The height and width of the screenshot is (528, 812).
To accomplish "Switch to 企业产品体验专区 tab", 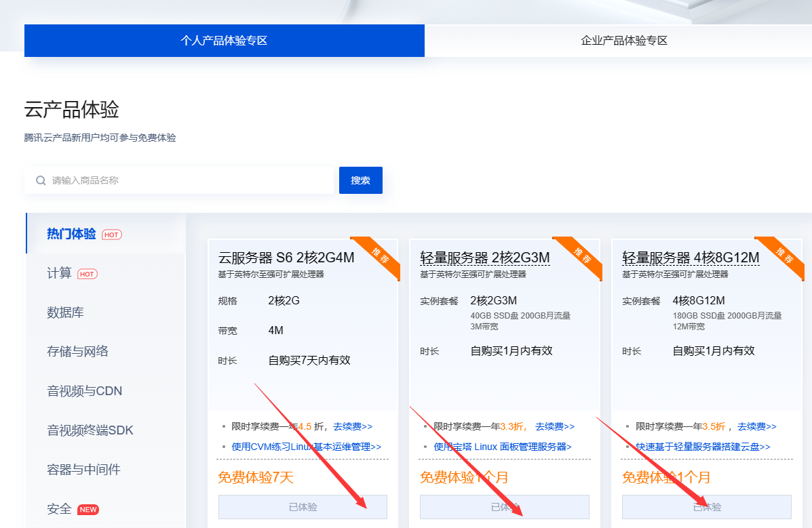I will [624, 41].
